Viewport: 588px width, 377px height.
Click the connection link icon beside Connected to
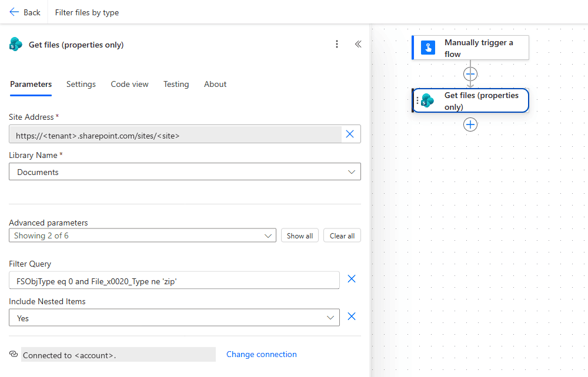coord(14,354)
